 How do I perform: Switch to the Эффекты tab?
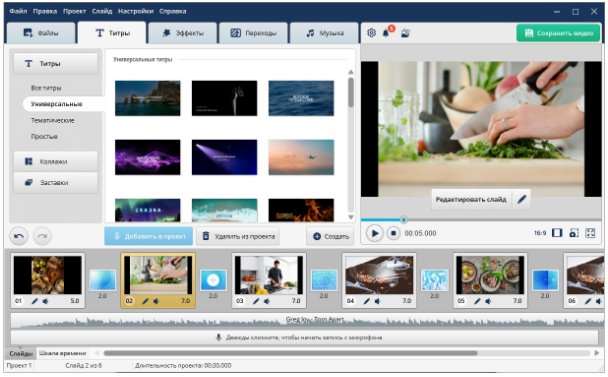pos(183,33)
